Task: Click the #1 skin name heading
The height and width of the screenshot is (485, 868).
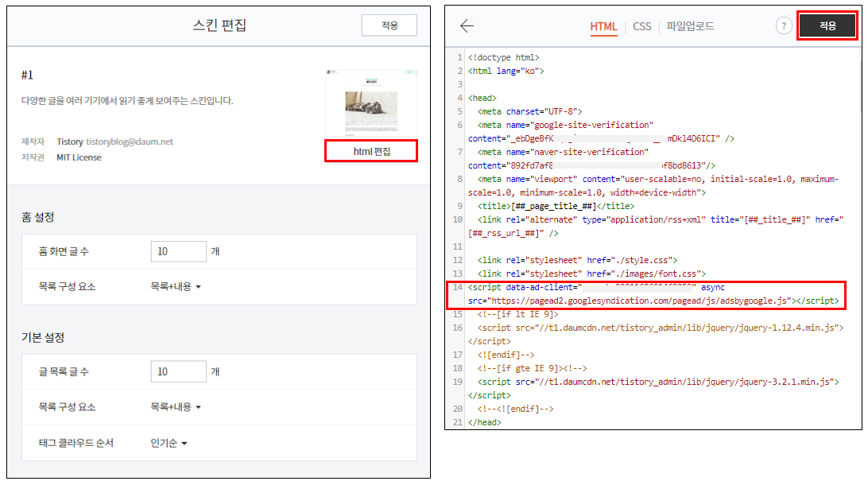Action: pyautogui.click(x=27, y=75)
